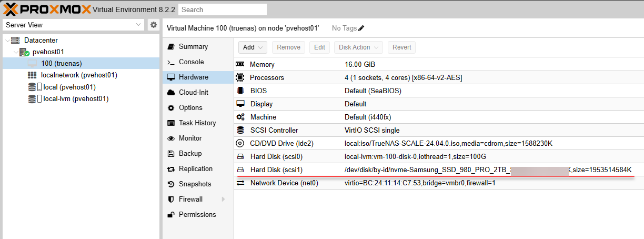Click the Search input field

pyautogui.click(x=222, y=9)
